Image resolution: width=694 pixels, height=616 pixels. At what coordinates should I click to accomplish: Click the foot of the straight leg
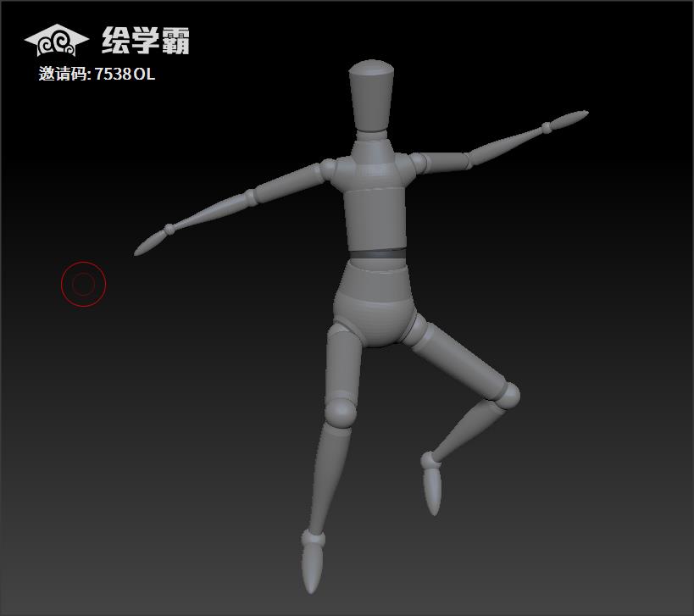point(312,567)
